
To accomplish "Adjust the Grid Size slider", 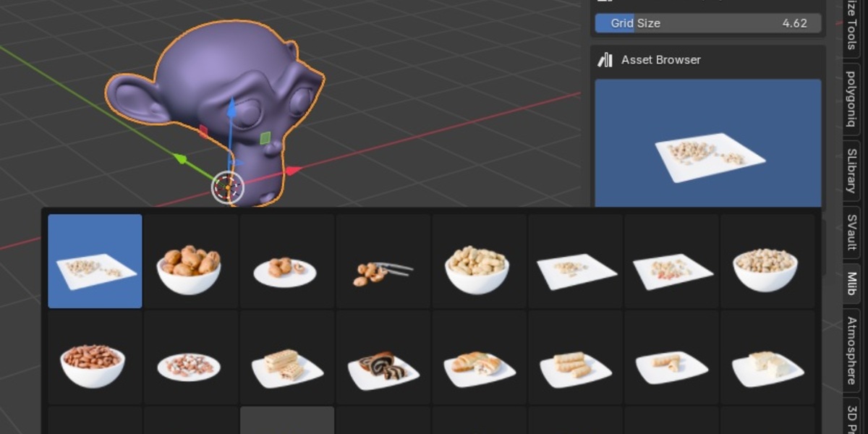I will pos(708,23).
